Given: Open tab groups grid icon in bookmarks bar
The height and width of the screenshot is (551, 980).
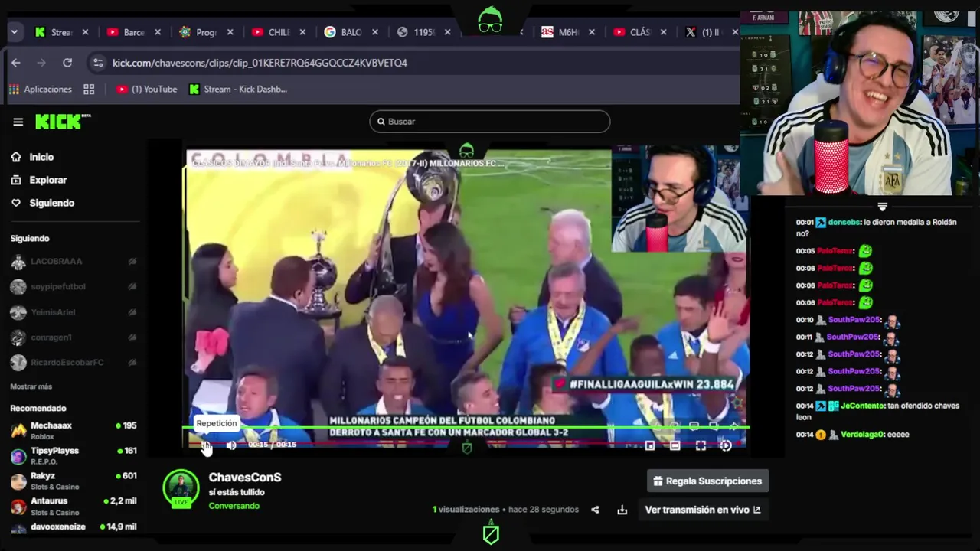Looking at the screenshot, I should click(x=89, y=90).
